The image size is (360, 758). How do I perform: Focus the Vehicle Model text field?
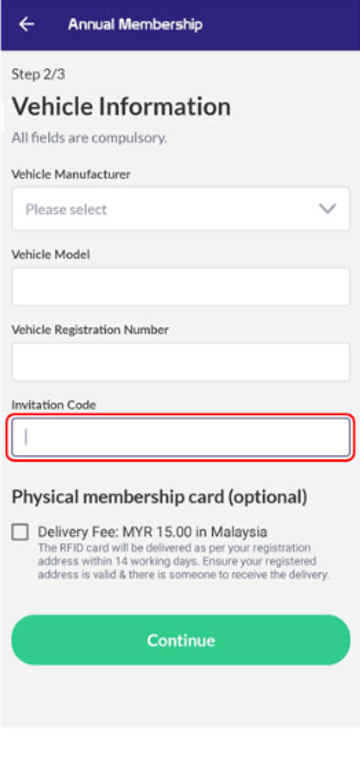181,287
